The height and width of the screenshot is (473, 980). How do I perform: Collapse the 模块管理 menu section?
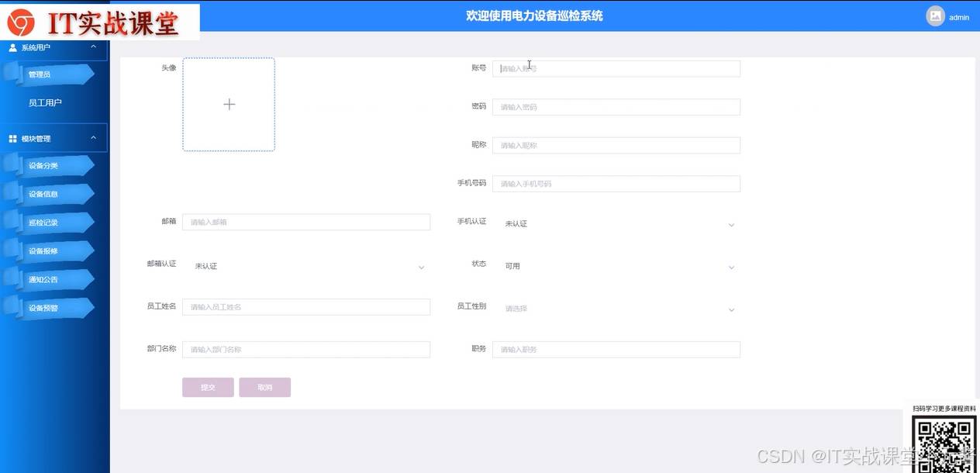coord(94,138)
